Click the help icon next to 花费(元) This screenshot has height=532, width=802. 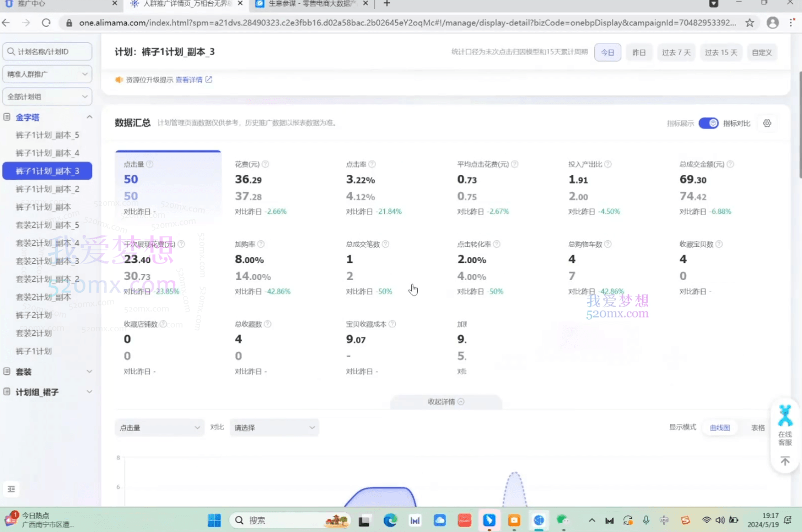tap(265, 164)
